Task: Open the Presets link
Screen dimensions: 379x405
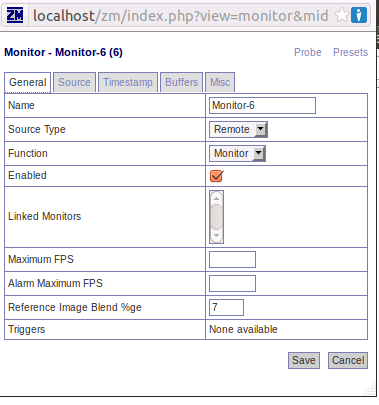Action: [351, 52]
